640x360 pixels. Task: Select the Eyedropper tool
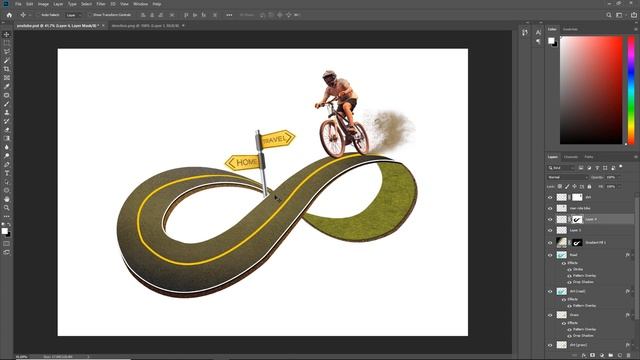click(x=7, y=86)
